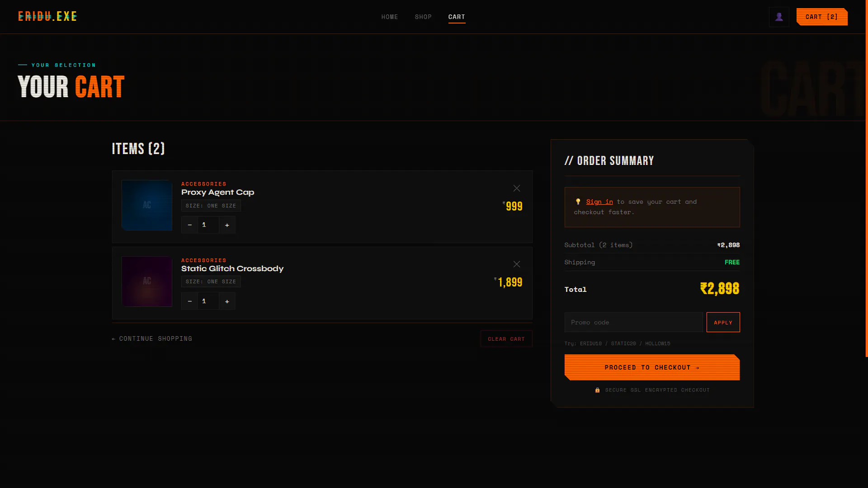Remove Proxy Agent Cap with X icon
Viewport: 868px width, 488px height.
click(517, 188)
